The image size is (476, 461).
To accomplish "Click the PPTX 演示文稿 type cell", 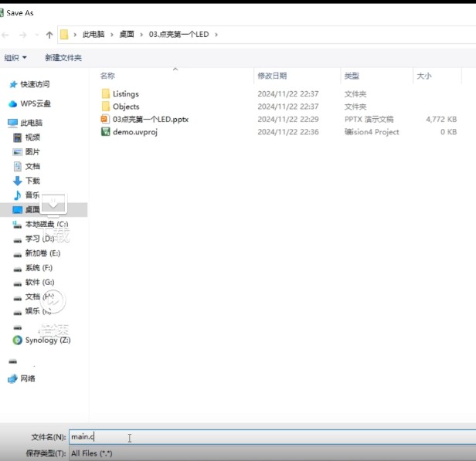I will (369, 119).
